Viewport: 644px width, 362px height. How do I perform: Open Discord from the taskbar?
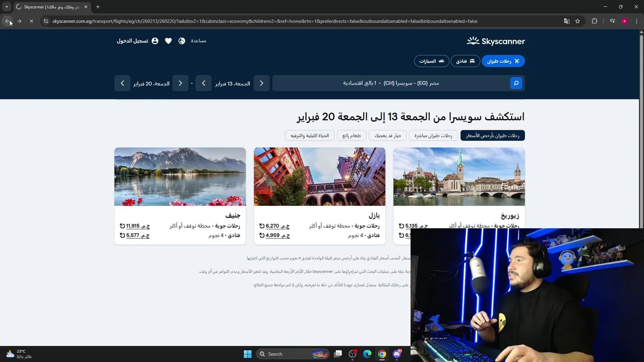(397, 354)
